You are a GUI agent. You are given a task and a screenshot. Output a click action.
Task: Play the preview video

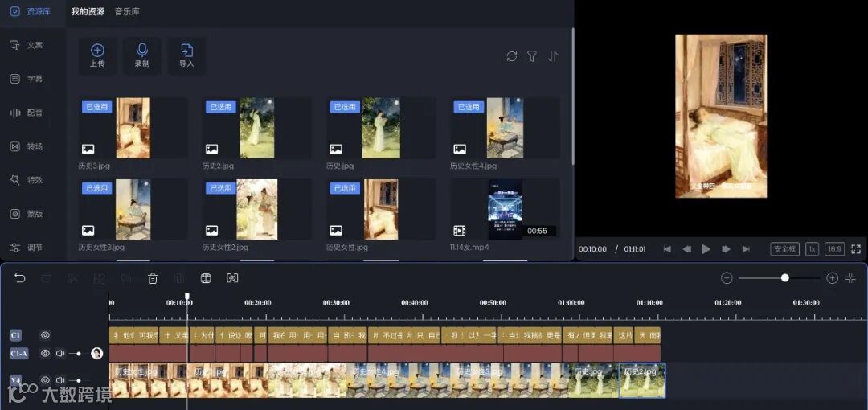[x=706, y=249]
